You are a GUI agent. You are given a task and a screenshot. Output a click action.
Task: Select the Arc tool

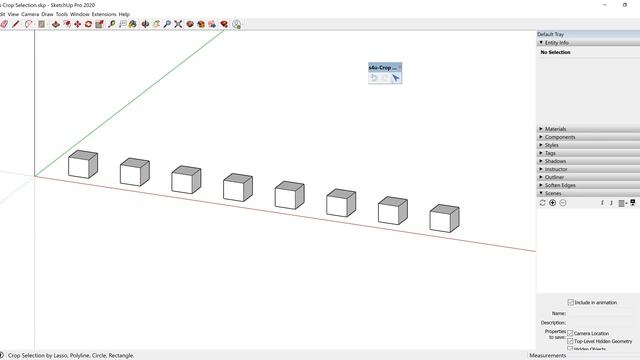click(x=28, y=24)
